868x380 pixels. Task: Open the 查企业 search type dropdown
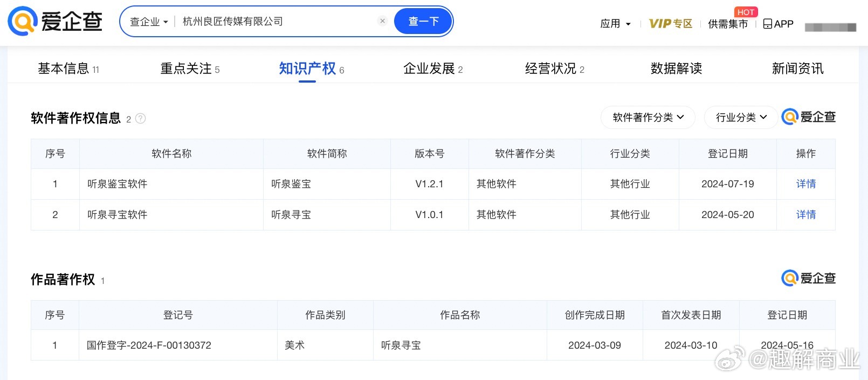(x=149, y=22)
